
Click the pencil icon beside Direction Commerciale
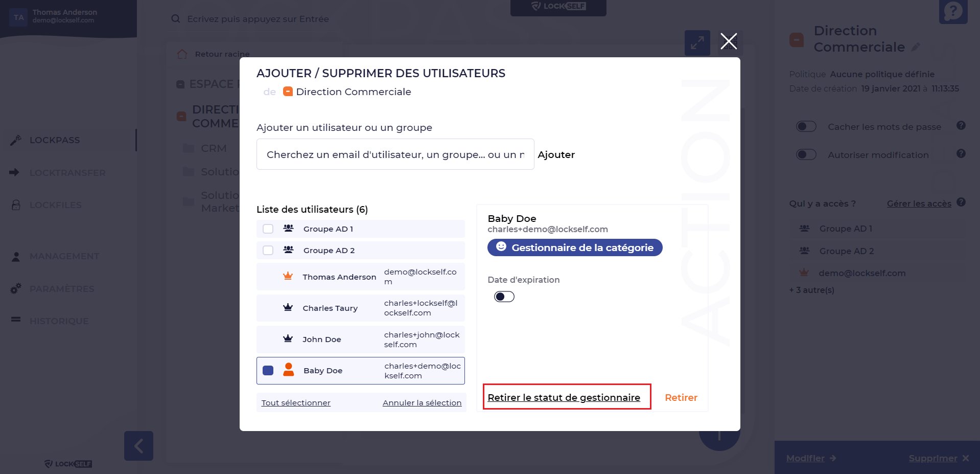coord(916,47)
